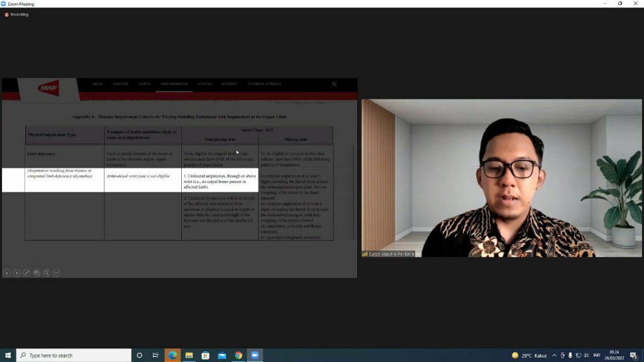Click the search magnifier on the BWF website

pos(334,84)
